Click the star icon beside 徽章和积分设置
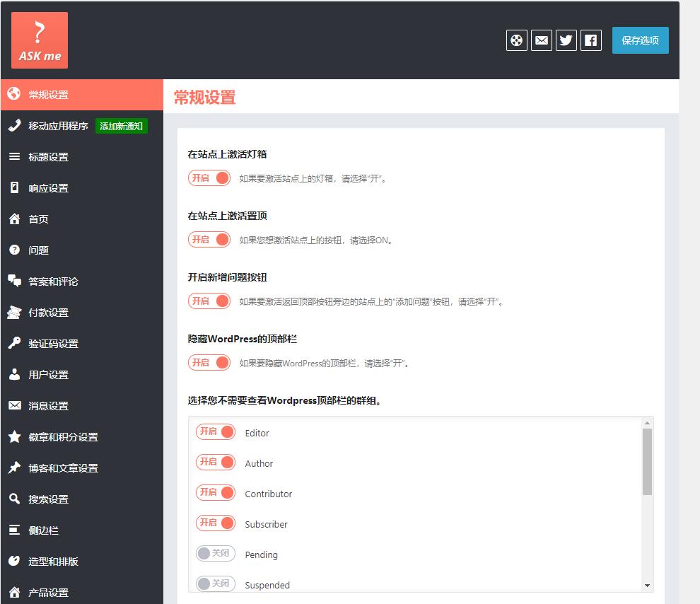700x604 pixels. tap(14, 436)
